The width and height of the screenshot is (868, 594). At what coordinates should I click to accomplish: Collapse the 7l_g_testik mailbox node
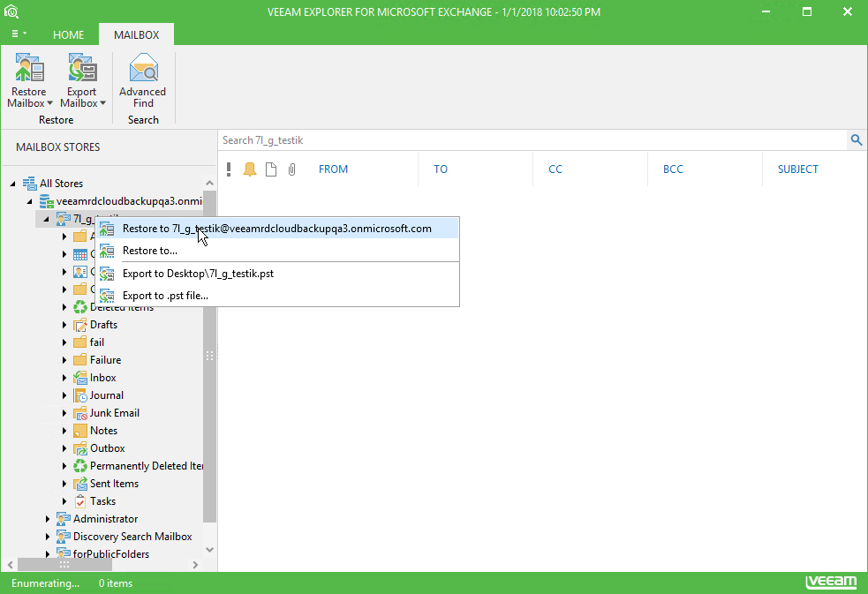coord(47,219)
